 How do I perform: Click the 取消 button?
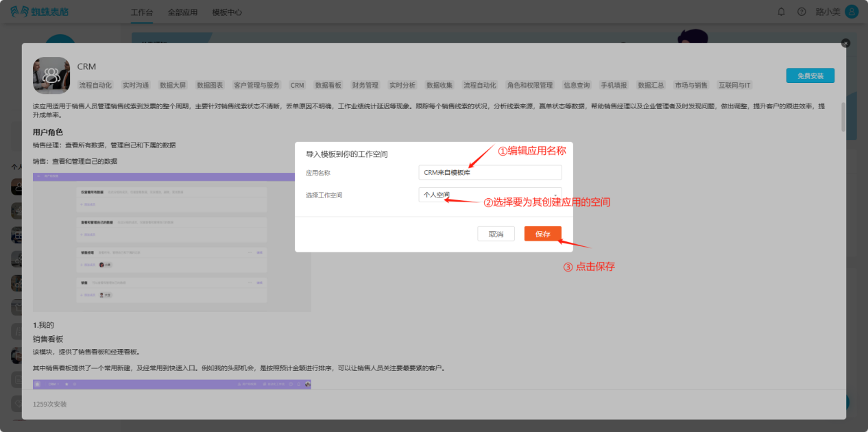click(x=496, y=234)
